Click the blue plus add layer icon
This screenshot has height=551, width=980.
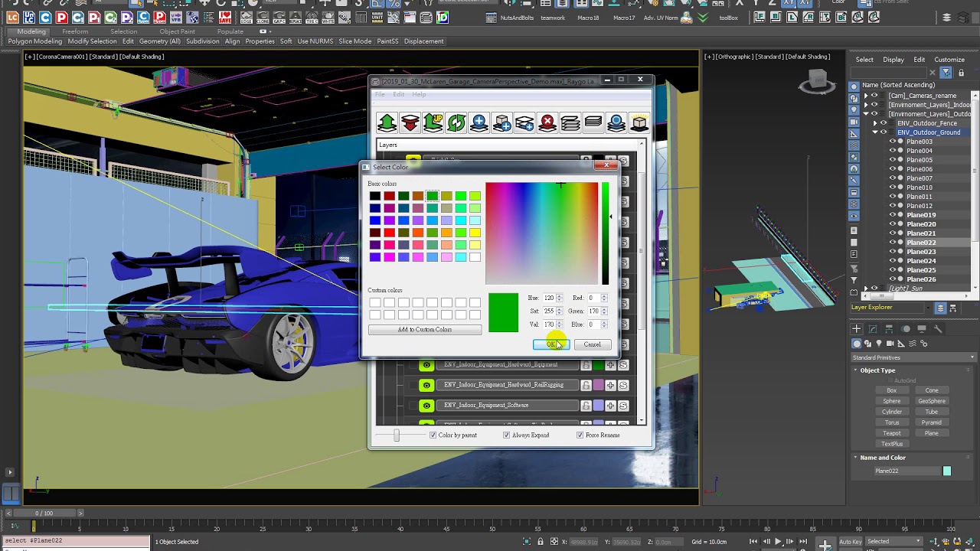point(479,122)
